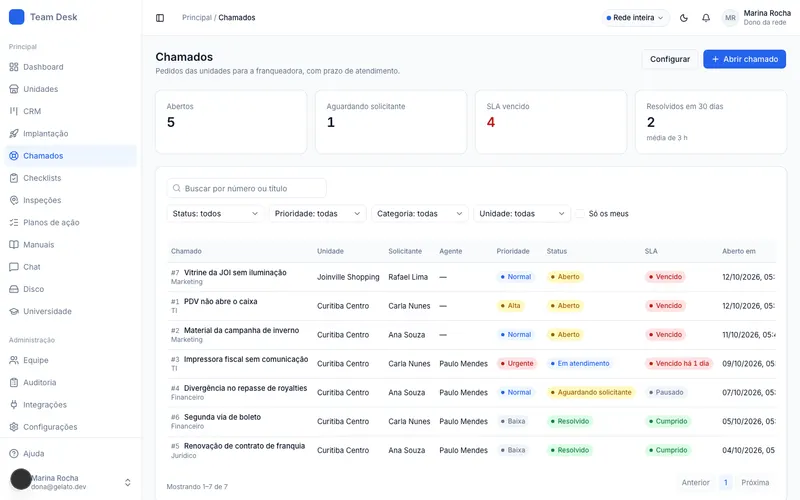800x500 pixels.
Task: Open notifications bell icon
Action: click(x=706, y=18)
